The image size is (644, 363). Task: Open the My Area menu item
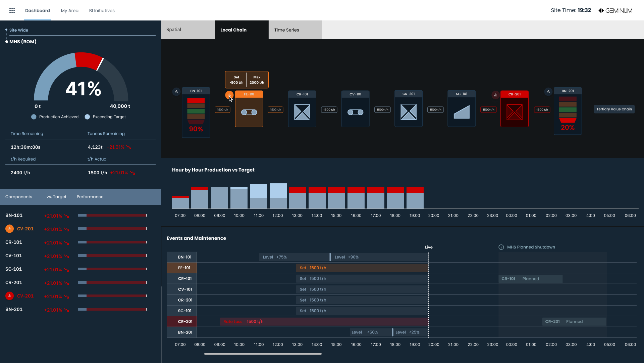[69, 10]
